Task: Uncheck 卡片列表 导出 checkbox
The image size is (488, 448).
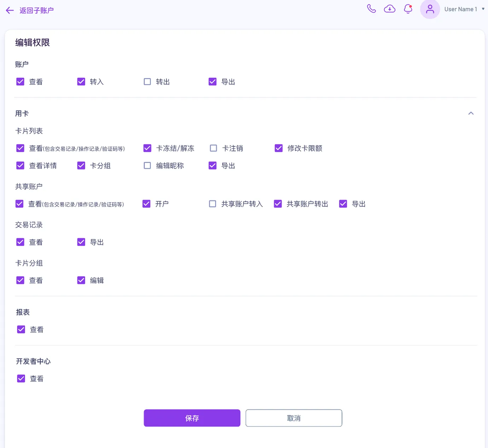Action: click(213, 166)
